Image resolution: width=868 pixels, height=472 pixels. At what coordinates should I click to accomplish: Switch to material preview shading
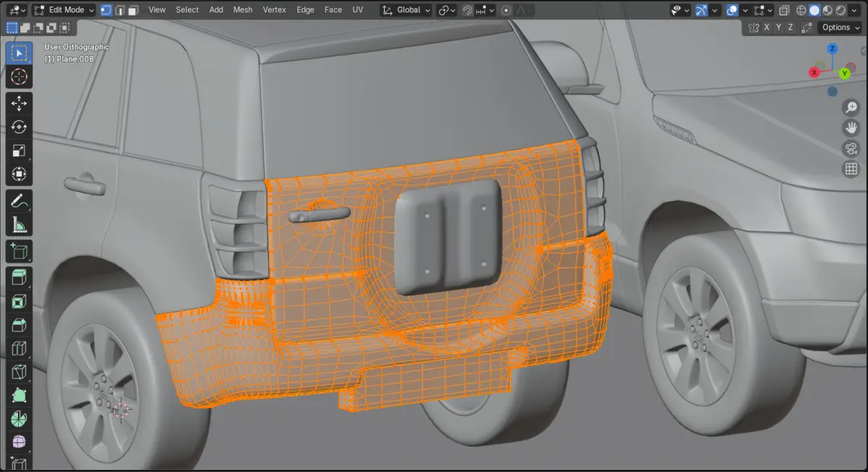coord(828,10)
